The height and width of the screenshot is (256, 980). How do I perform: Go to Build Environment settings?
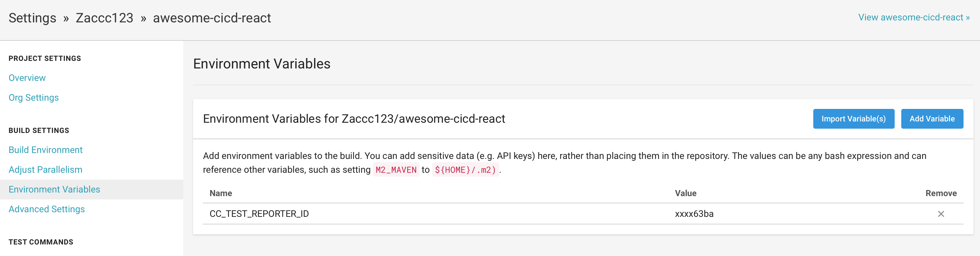[x=45, y=150]
